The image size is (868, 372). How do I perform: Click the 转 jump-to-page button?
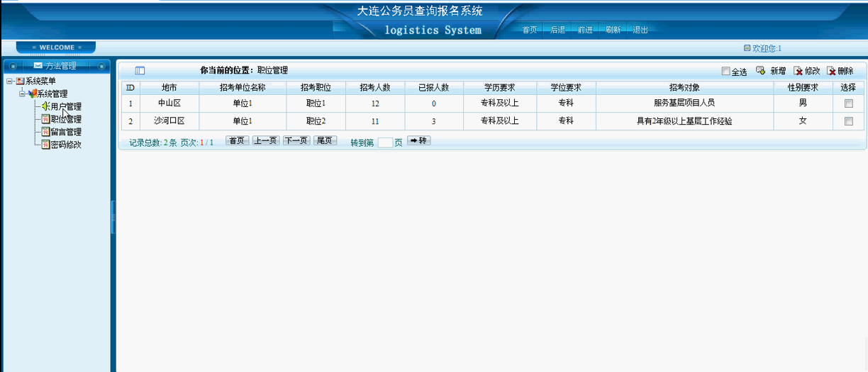(418, 140)
